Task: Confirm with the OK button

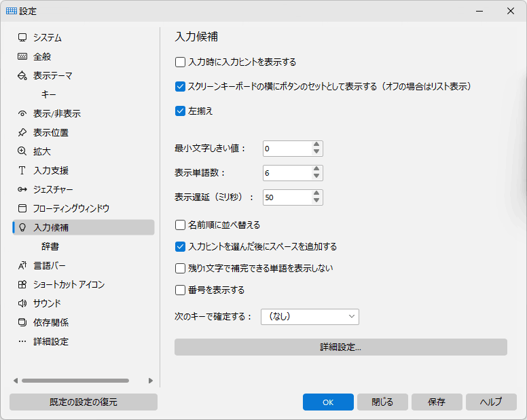Action: point(328,402)
